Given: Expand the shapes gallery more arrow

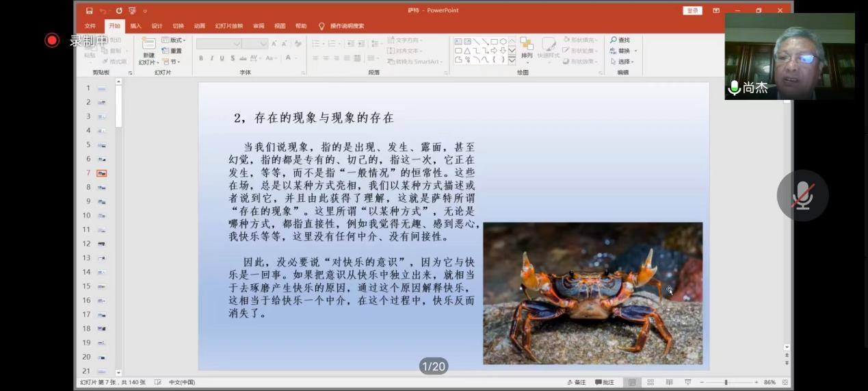Looking at the screenshot, I should pos(512,60).
